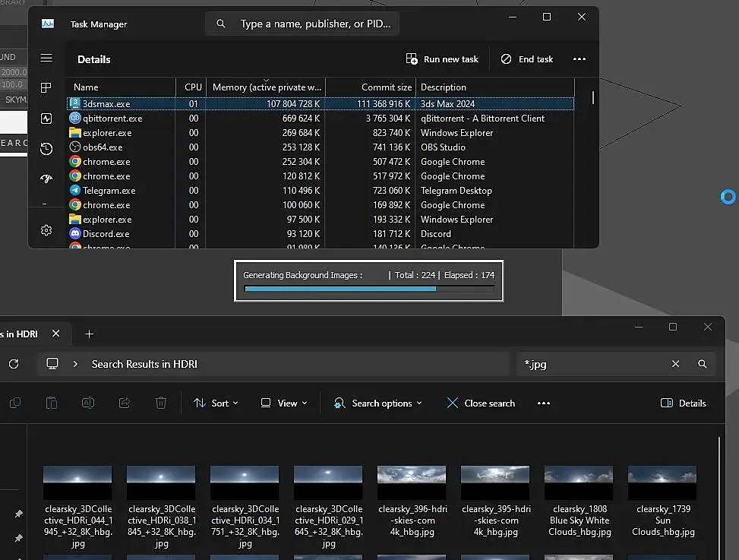This screenshot has height=560, width=739.
Task: Click Close search button
Action: pos(481,403)
